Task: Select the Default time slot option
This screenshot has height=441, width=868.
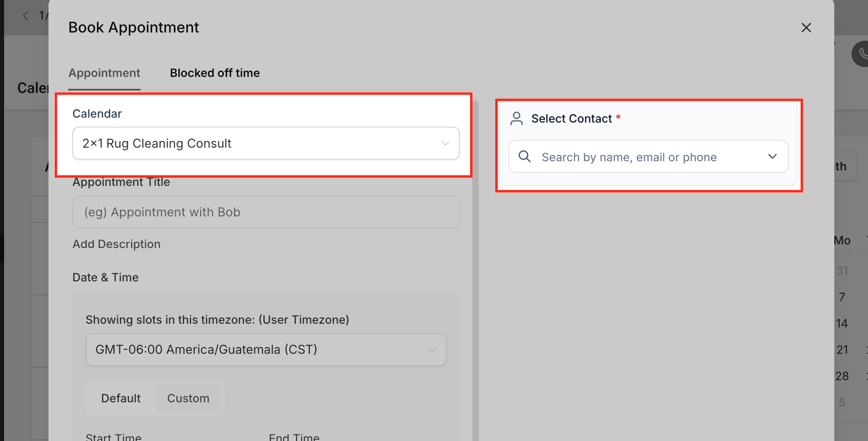Action: (x=121, y=398)
